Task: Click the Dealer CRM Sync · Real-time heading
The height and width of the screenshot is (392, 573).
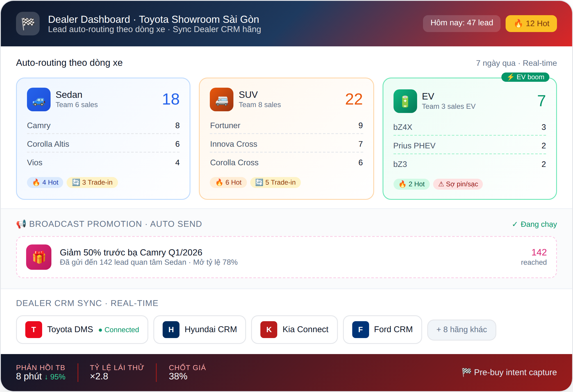Action: click(87, 303)
